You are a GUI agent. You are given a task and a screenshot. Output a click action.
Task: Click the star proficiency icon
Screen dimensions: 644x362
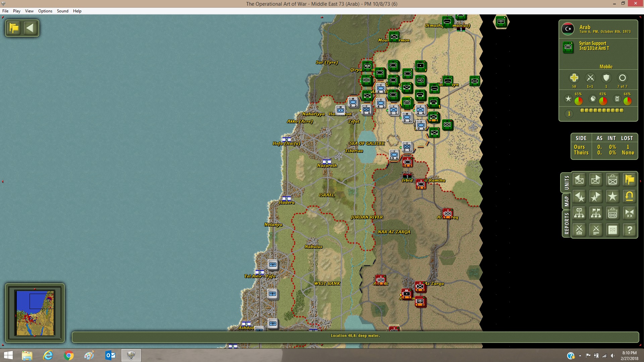point(568,99)
